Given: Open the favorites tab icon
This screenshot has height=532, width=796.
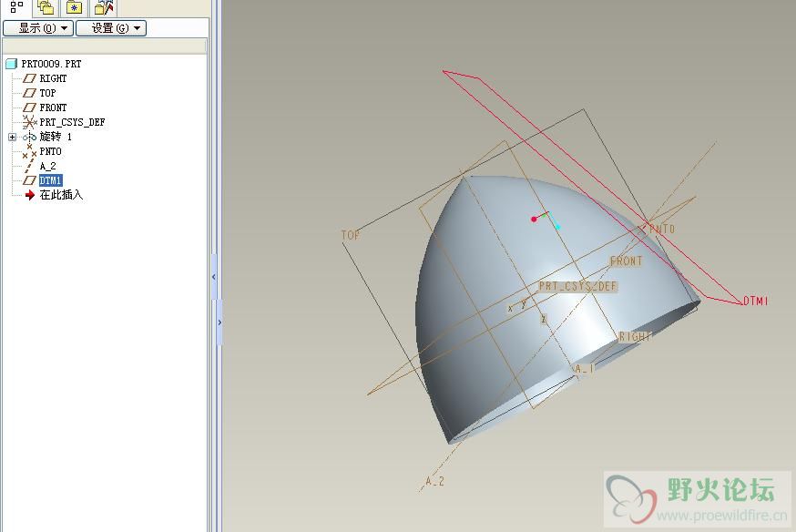Looking at the screenshot, I should pyautogui.click(x=74, y=6).
